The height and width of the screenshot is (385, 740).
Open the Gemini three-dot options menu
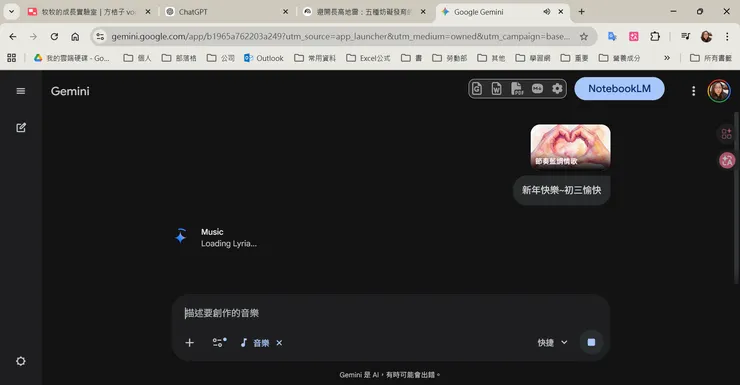coord(693,91)
